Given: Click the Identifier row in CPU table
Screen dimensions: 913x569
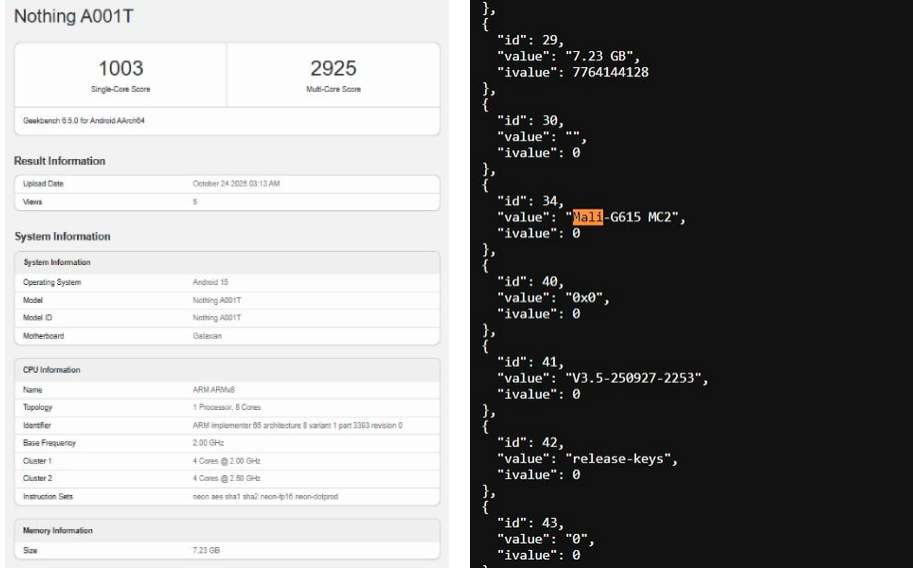Looking at the screenshot, I should 226,427.
